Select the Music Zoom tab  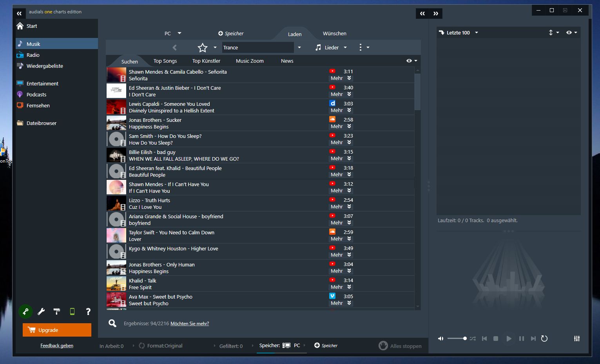[250, 61]
